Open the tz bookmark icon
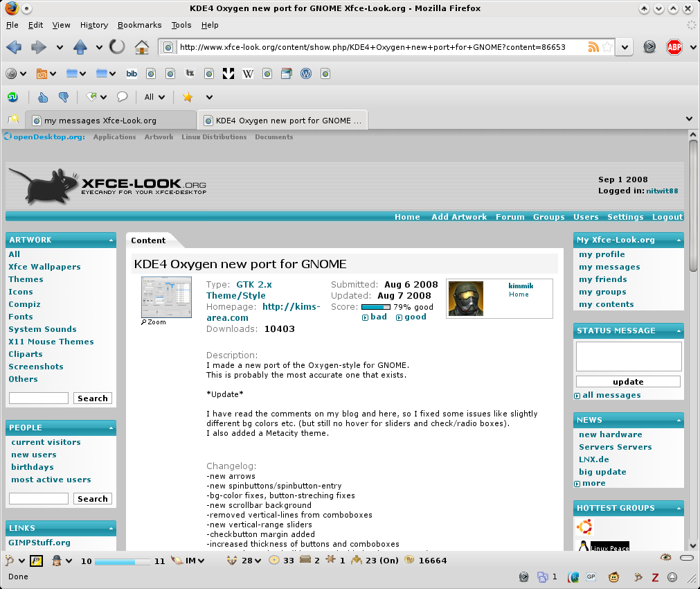 tap(190, 73)
